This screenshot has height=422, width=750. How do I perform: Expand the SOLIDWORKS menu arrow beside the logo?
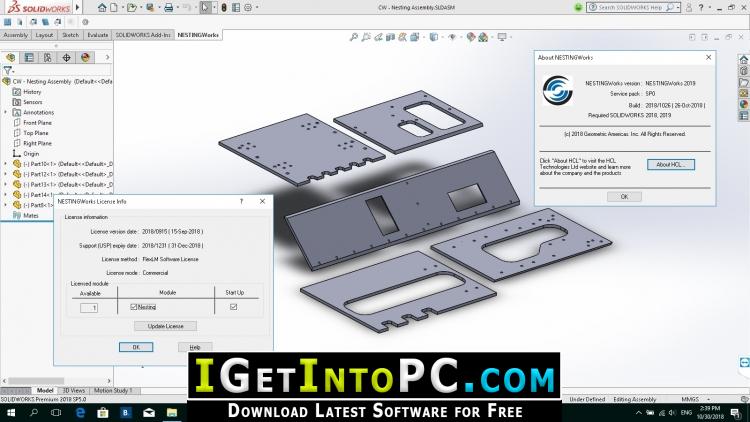click(77, 8)
